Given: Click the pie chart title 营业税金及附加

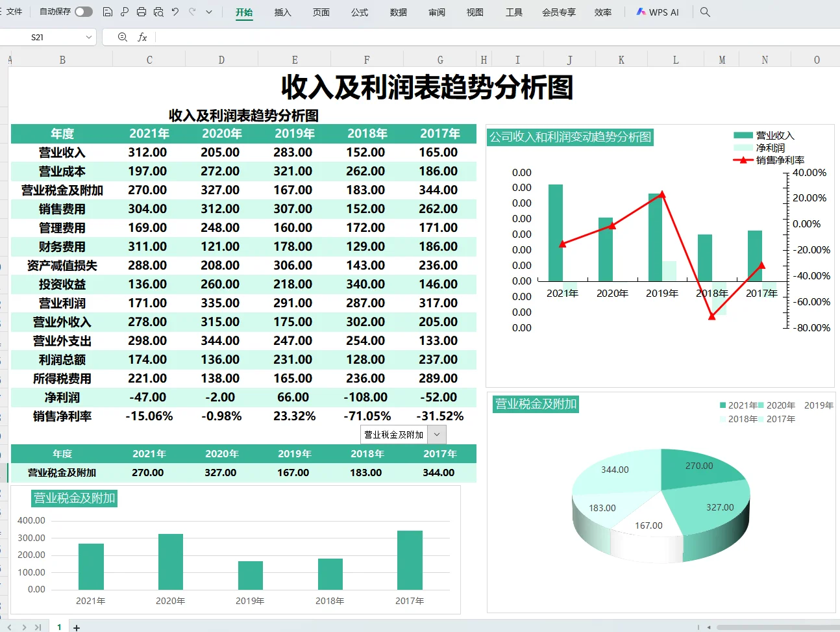Looking at the screenshot, I should click(x=536, y=404).
